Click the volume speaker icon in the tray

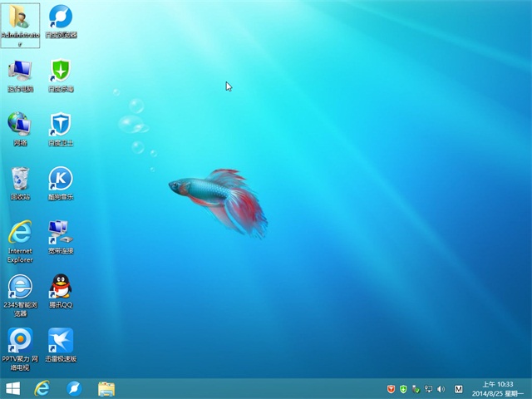point(441,388)
